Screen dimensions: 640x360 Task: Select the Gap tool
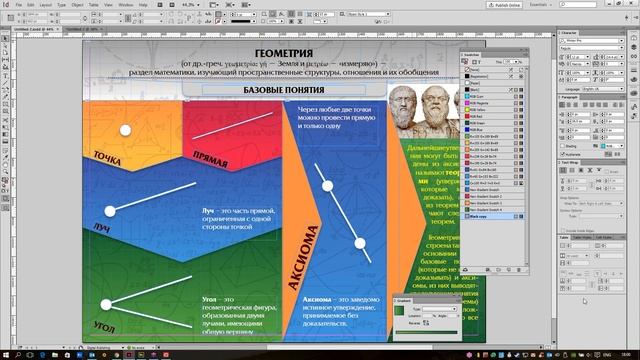click(5, 60)
